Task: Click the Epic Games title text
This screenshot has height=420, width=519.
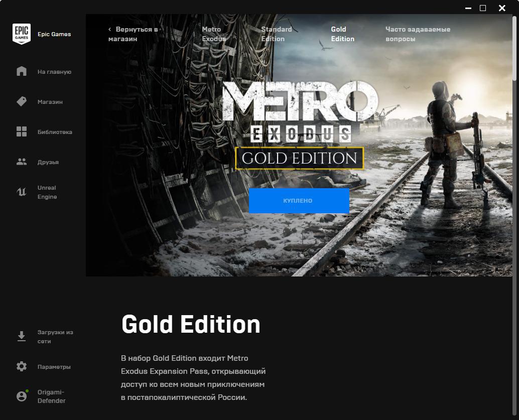Action: 54,34
